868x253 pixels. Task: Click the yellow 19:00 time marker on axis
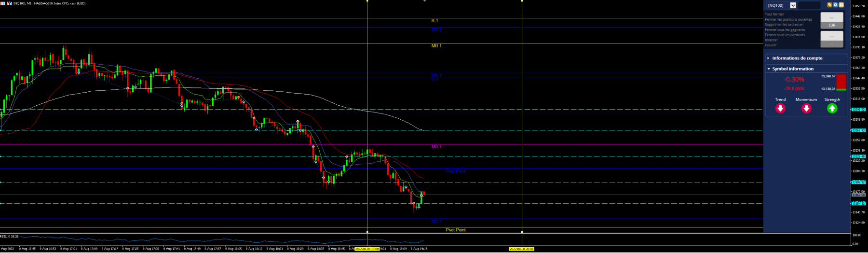coord(367,249)
